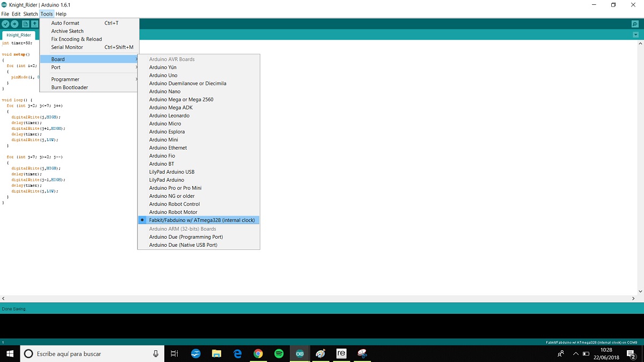Select Burn Bootloader
Viewport: 644px width, 362px height.
pos(89,87)
